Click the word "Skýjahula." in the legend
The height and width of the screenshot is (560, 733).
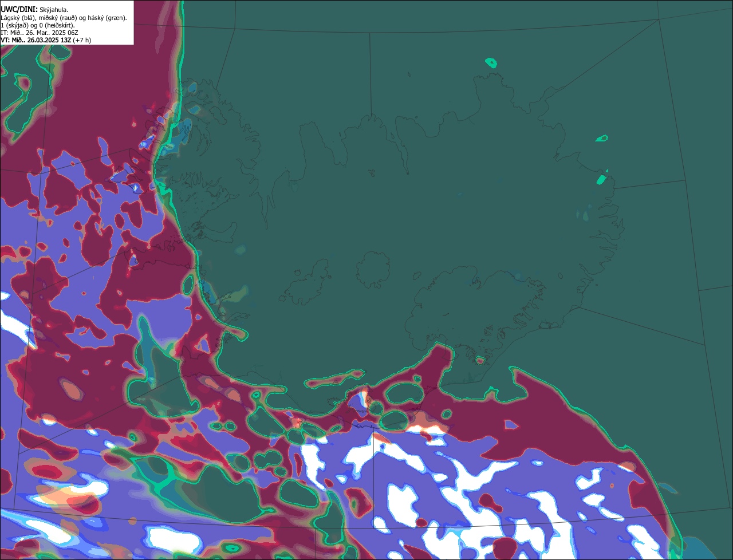pos(54,10)
